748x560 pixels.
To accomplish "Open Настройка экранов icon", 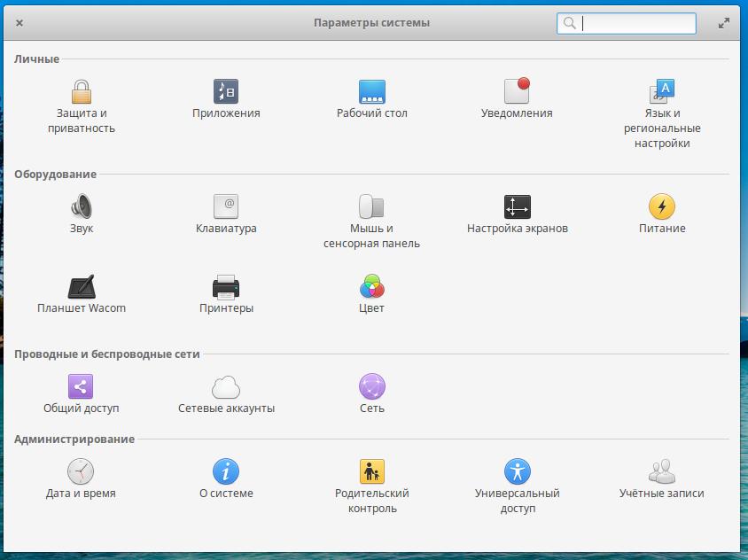I will click(x=517, y=207).
